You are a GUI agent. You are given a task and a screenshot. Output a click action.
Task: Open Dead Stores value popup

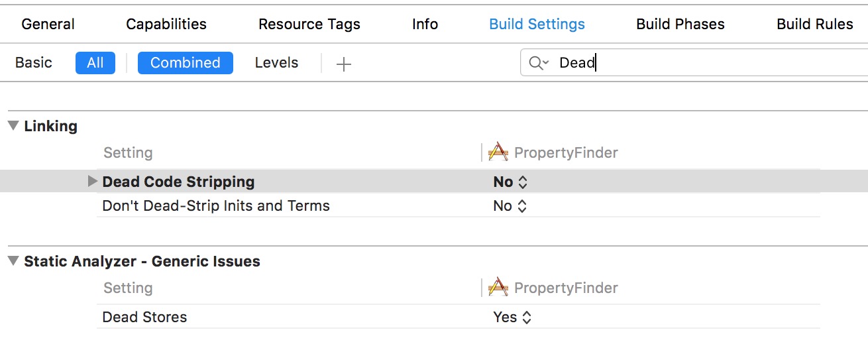point(512,318)
